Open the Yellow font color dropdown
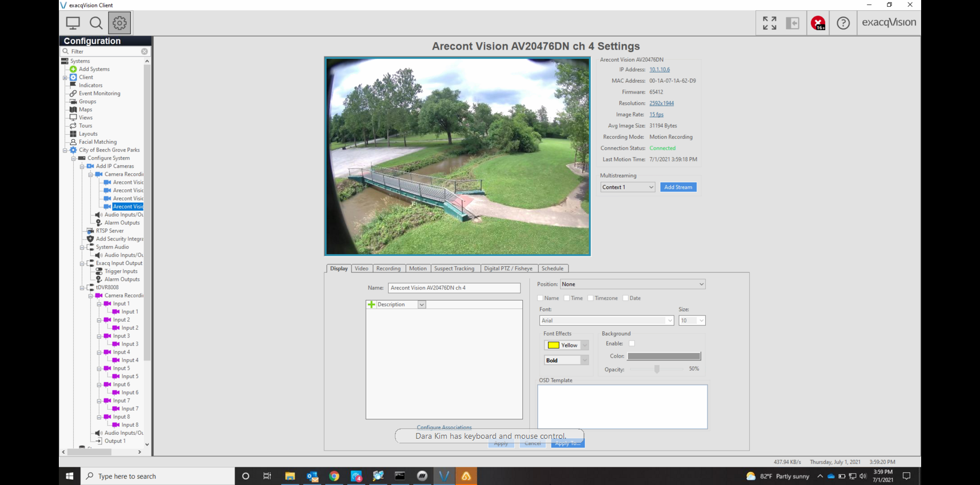This screenshot has width=980, height=485. pyautogui.click(x=566, y=345)
